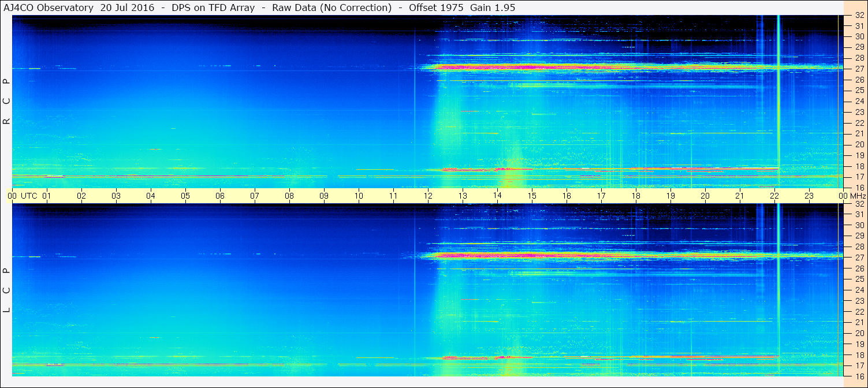Select the 08 hour marker on the time axis
The height and width of the screenshot is (388, 868).
[289, 196]
